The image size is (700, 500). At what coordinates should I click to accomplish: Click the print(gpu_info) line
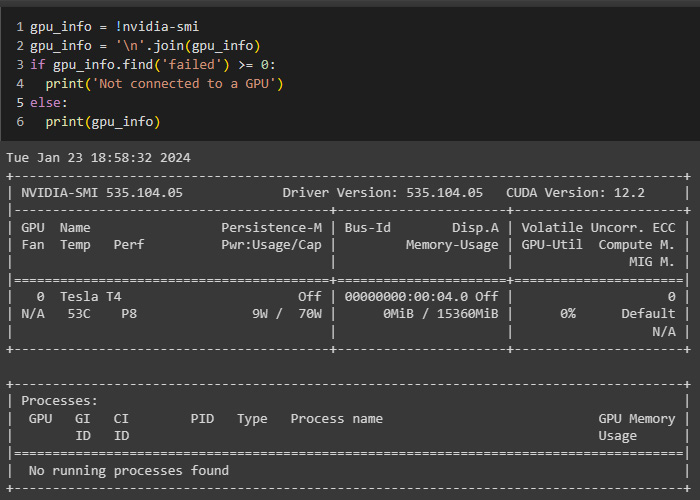point(103,122)
